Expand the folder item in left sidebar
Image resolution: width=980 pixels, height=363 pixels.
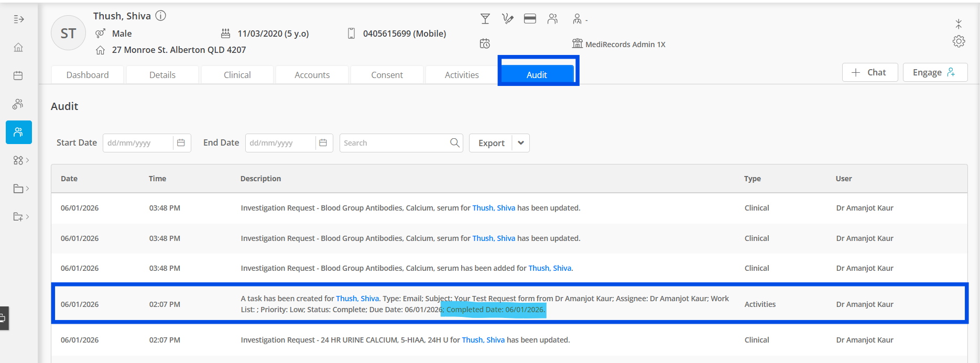[20, 189]
